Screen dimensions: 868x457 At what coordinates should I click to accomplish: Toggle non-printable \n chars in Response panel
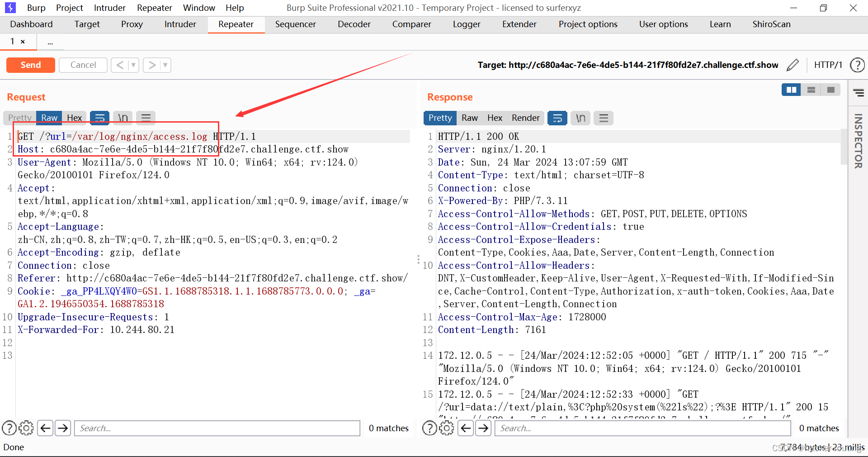click(580, 118)
